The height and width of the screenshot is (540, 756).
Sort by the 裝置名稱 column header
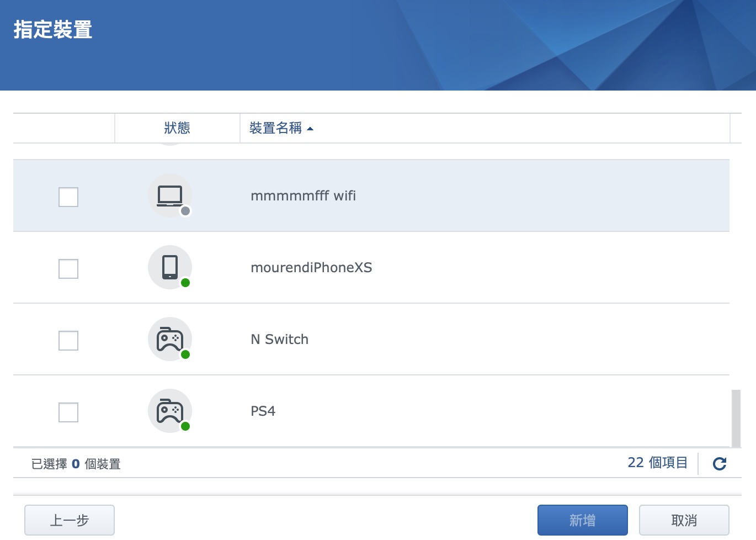coord(275,128)
